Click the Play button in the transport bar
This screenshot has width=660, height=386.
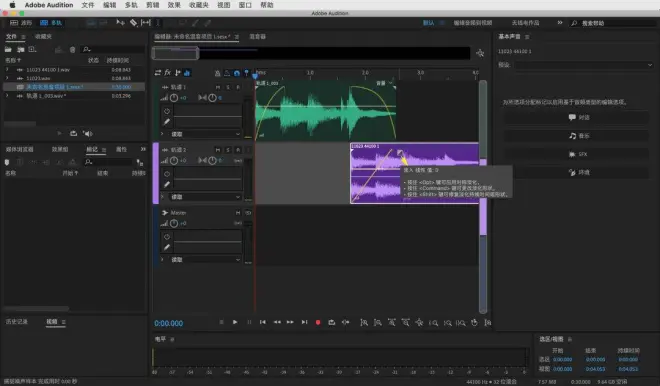(x=235, y=322)
